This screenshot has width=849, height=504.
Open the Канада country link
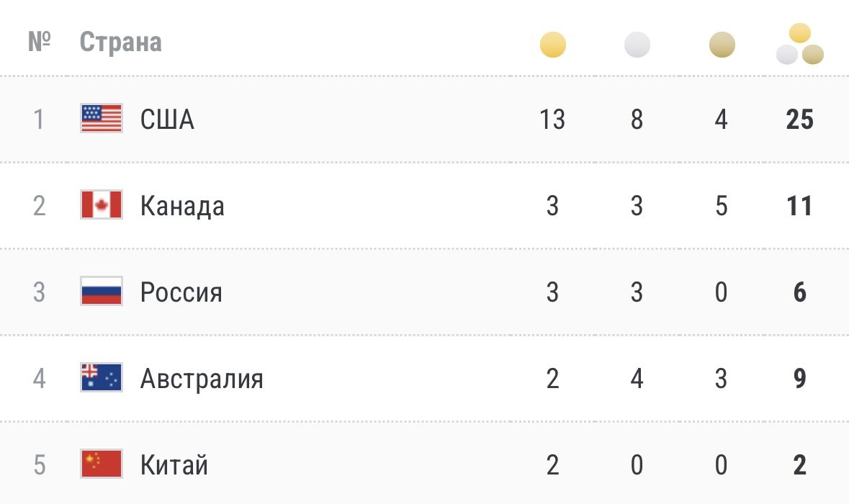(x=182, y=206)
